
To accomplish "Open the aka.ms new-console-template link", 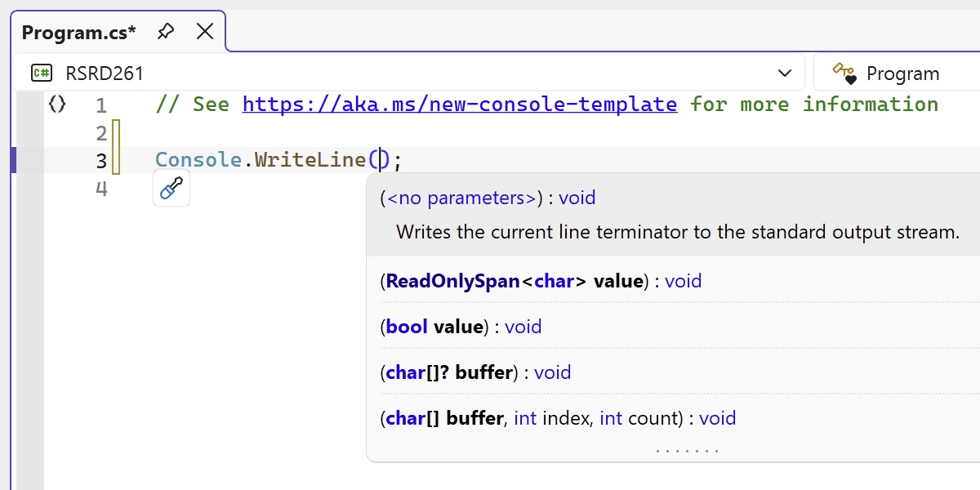I will 459,105.
